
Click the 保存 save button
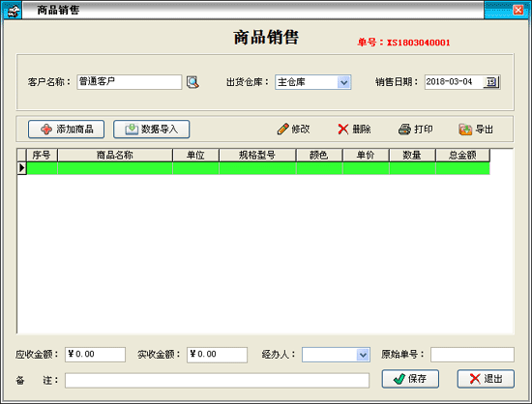tap(410, 379)
